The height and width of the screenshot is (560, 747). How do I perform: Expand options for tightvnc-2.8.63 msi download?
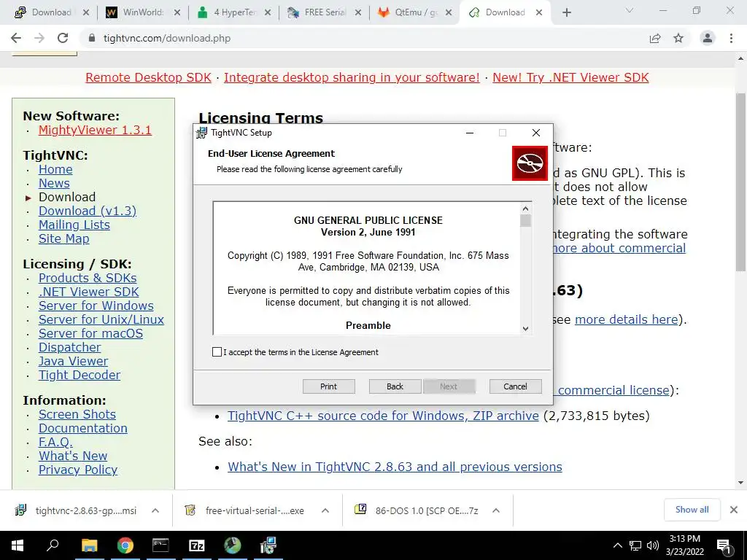tap(155, 510)
